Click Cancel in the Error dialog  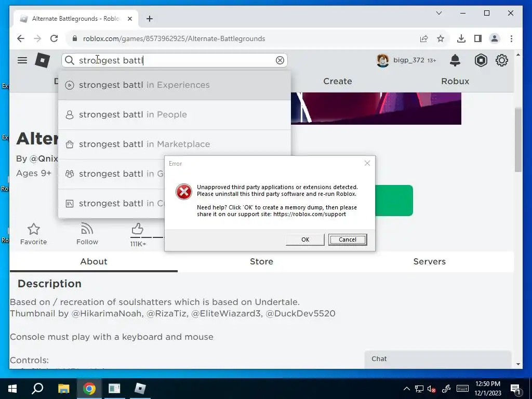[348, 240]
